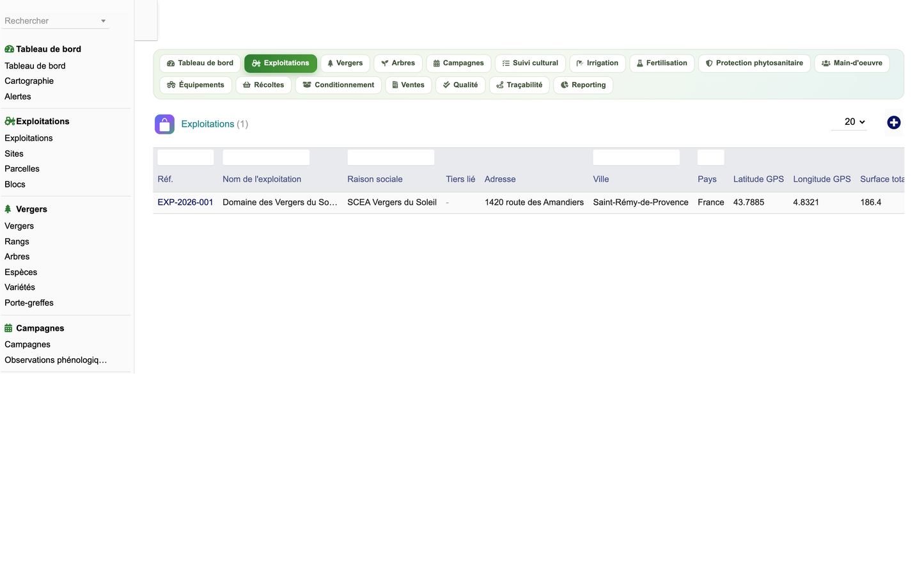Sort by the Latitude GPS column header
The image size is (924, 572).
click(x=758, y=179)
